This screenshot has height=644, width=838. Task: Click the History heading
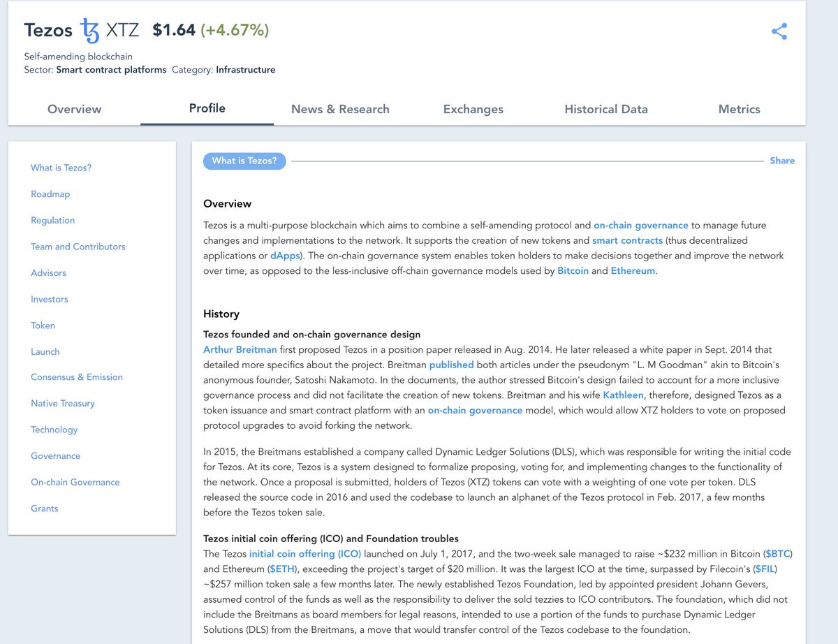pyautogui.click(x=221, y=314)
